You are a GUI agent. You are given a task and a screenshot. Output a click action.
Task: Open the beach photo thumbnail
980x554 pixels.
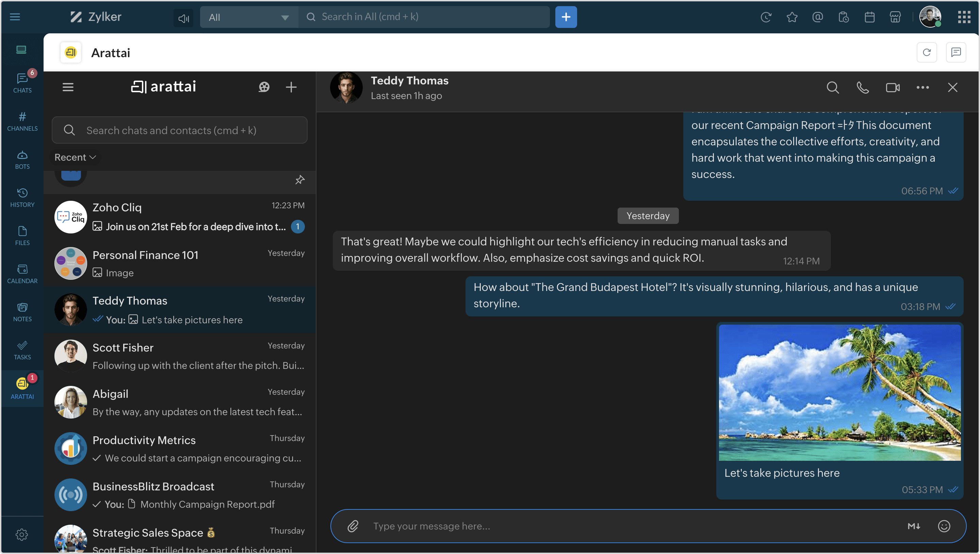coord(839,392)
